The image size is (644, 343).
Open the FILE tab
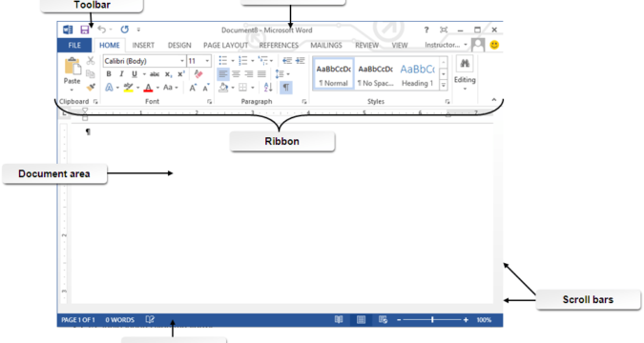[74, 45]
